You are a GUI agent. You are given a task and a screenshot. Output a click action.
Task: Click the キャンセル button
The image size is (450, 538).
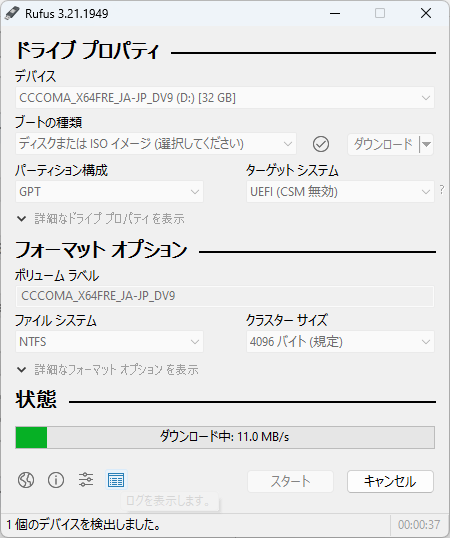coord(390,481)
